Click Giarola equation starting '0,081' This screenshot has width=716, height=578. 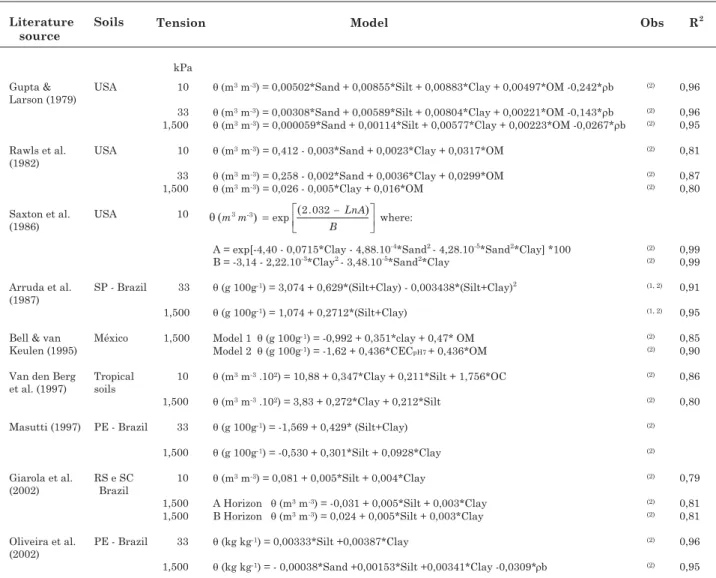(x=319, y=478)
